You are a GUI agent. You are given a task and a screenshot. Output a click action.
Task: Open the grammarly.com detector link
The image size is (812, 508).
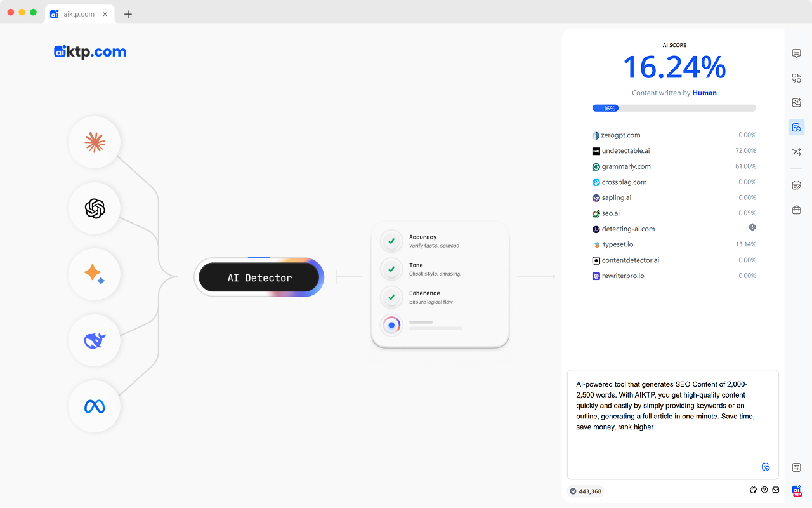click(627, 166)
